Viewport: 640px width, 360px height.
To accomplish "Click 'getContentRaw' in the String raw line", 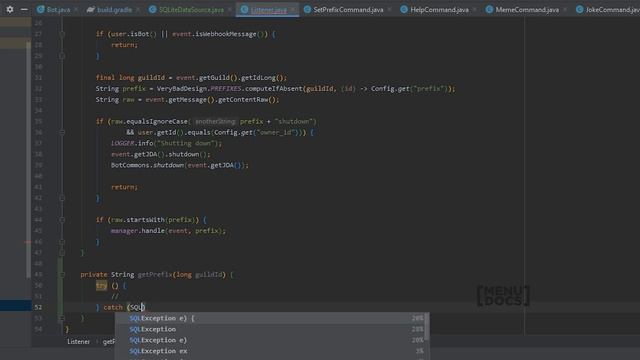I will pos(243,100).
